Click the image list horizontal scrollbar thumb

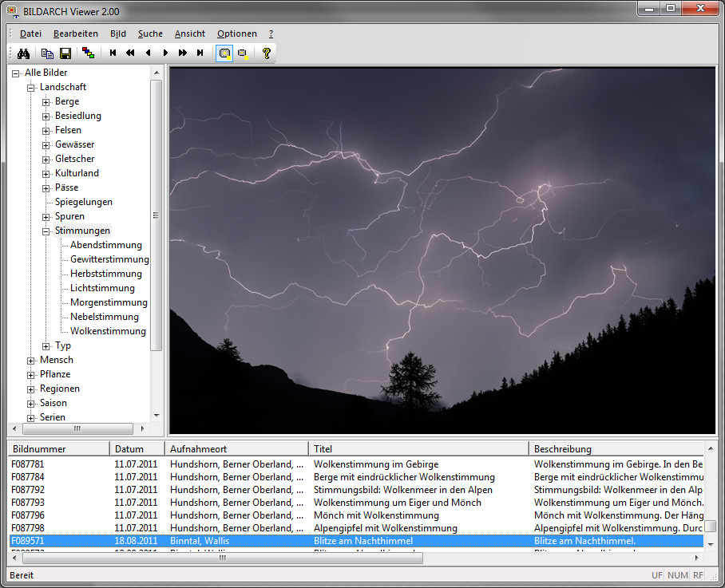pos(223,558)
